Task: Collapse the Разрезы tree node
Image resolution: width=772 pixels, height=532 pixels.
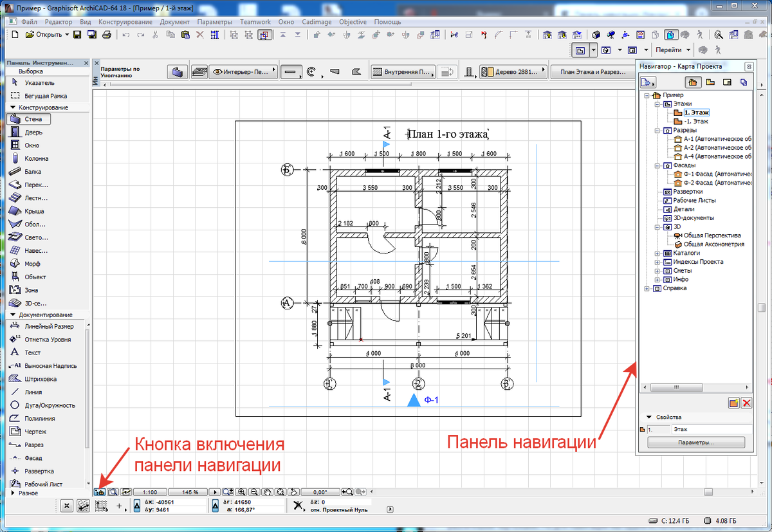Action: click(x=657, y=130)
